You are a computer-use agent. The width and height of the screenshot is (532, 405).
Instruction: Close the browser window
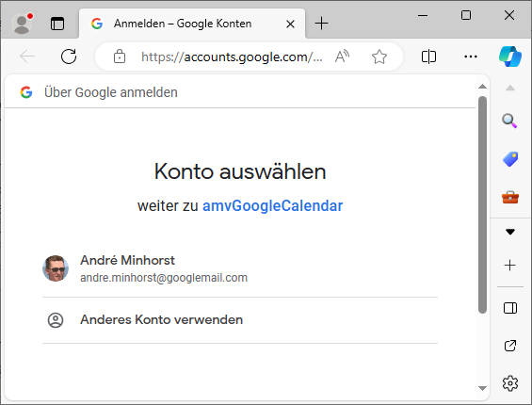click(509, 15)
